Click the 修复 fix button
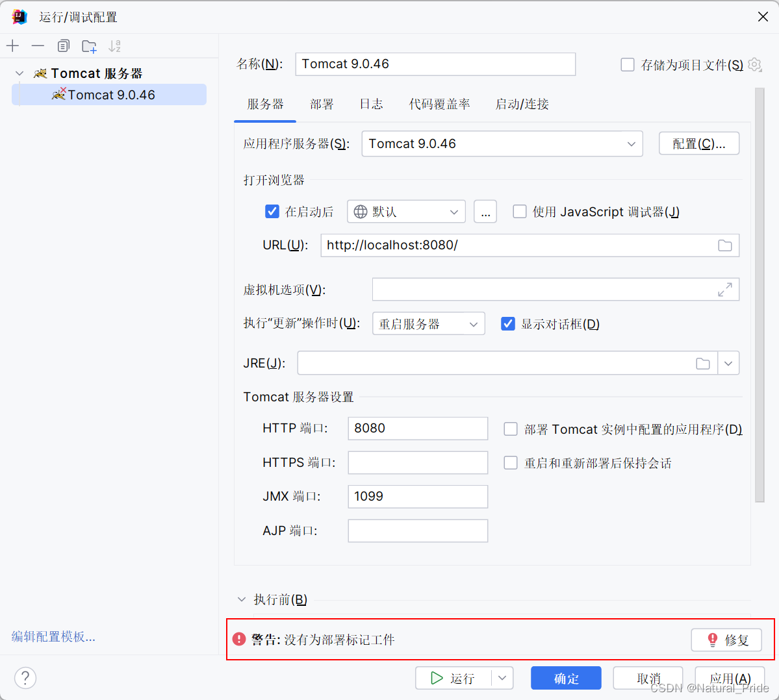The width and height of the screenshot is (779, 700). (x=726, y=640)
